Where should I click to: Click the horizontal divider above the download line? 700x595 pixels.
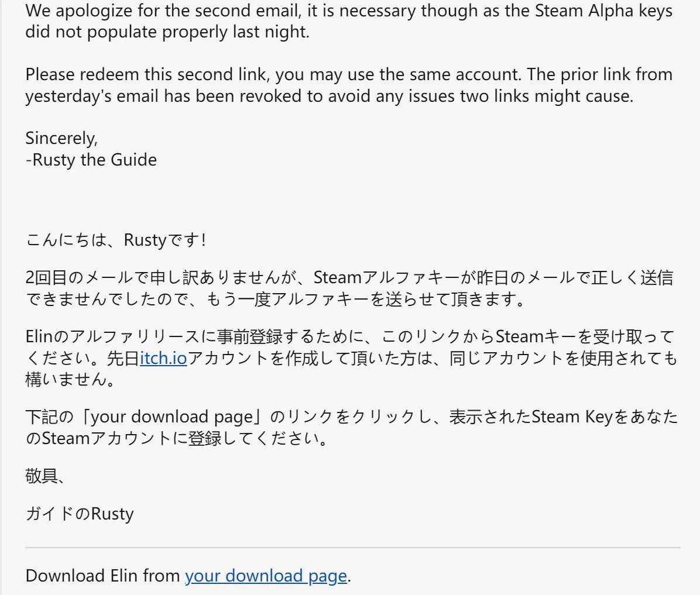[x=353, y=547]
